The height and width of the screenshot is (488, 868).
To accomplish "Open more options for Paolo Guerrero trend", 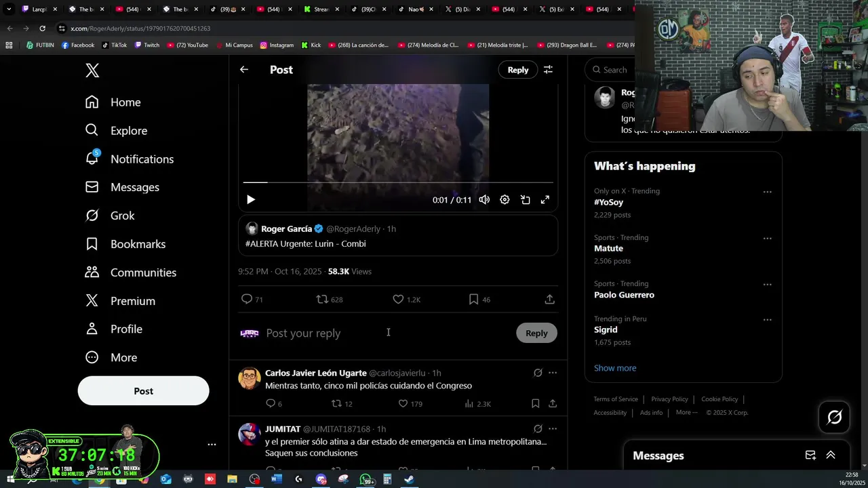I will pos(767,284).
